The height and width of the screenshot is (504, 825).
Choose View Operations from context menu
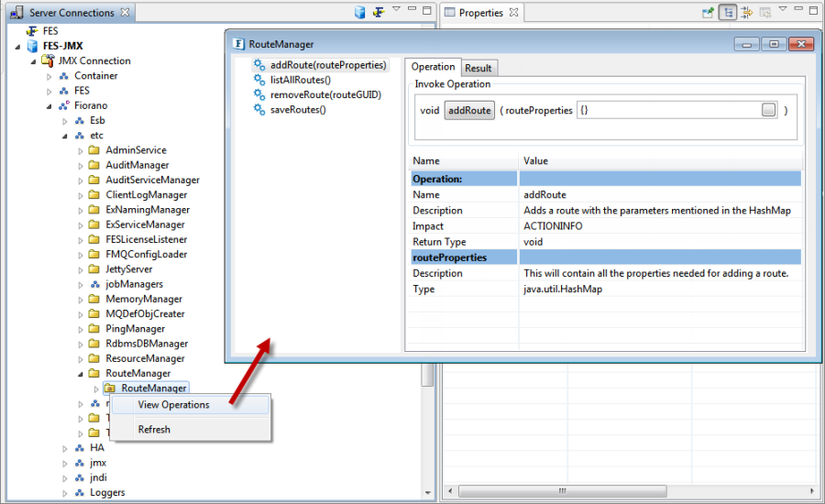tap(173, 405)
